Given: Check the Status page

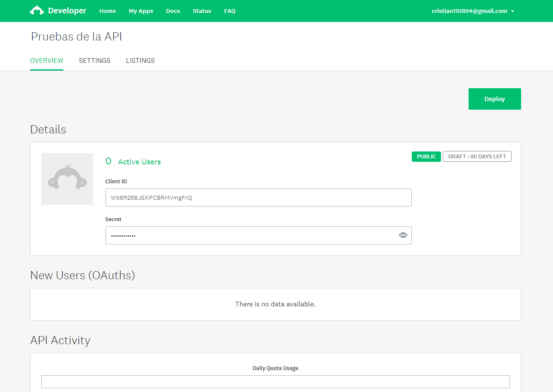Looking at the screenshot, I should pos(202,11).
